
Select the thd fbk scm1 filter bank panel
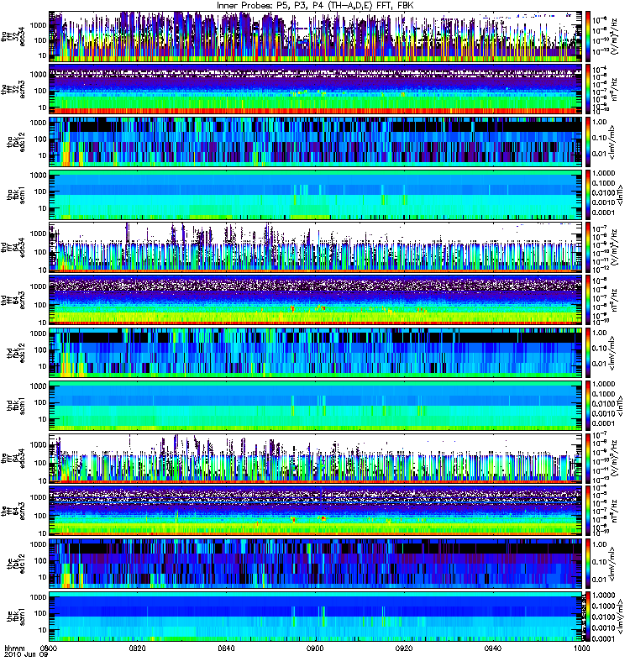316,406
